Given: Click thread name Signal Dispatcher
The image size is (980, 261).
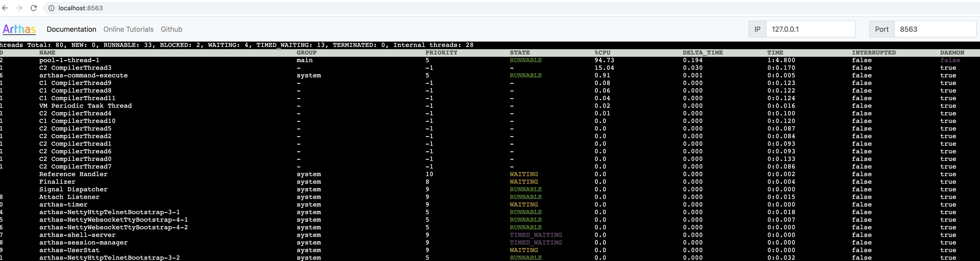Looking at the screenshot, I should (x=74, y=189).
